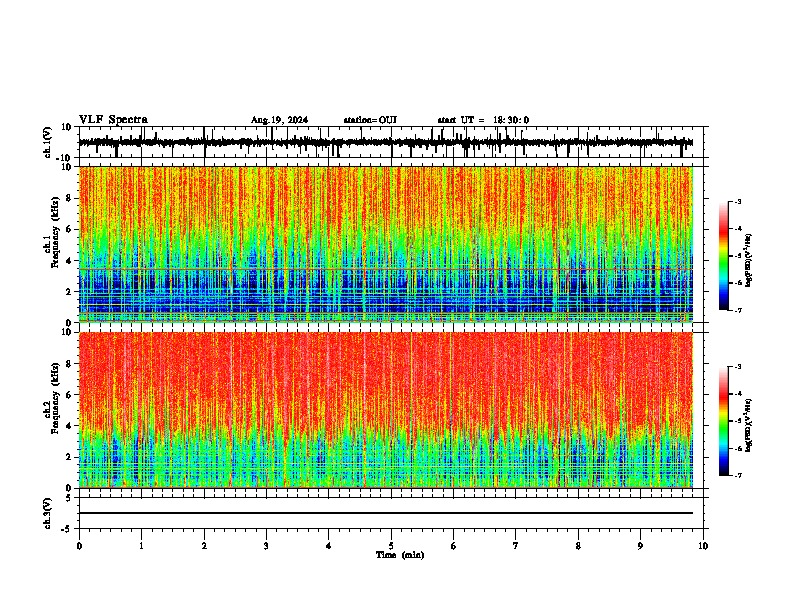
Task: Click time axis tick label "3"
Action: coord(266,546)
